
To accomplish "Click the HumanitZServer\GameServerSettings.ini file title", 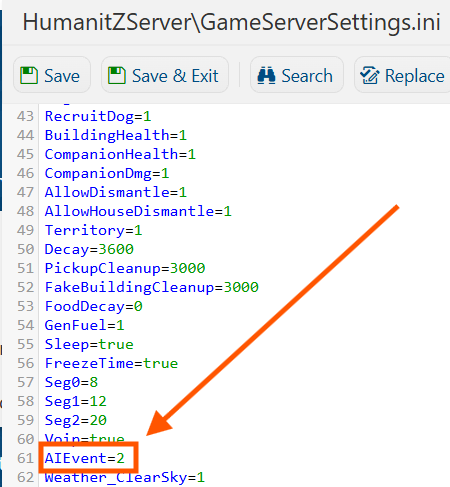I will pos(232,22).
